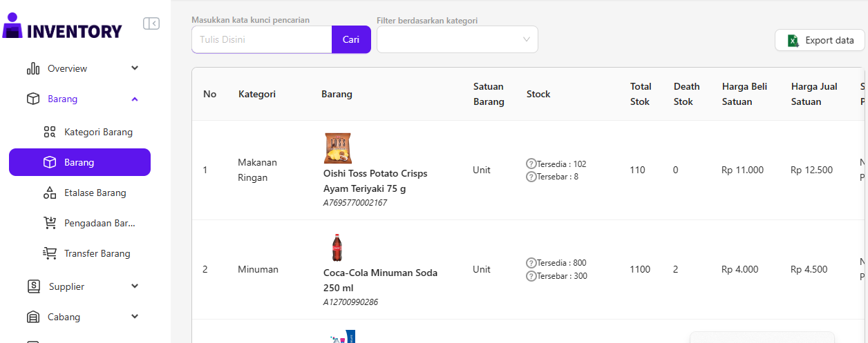
Task: Click help icon beside Tersebar : 300
Action: 531,276
